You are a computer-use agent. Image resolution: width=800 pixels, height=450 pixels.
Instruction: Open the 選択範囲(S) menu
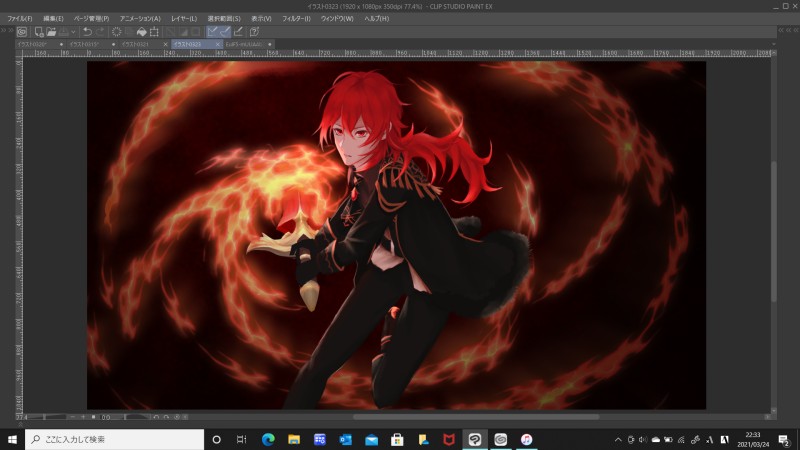click(x=224, y=18)
